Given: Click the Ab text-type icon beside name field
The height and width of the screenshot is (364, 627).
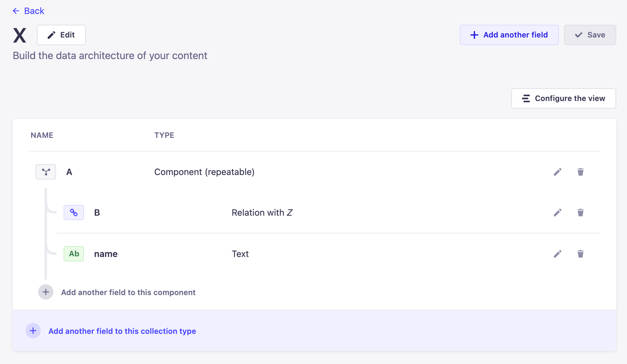Looking at the screenshot, I should (x=73, y=254).
